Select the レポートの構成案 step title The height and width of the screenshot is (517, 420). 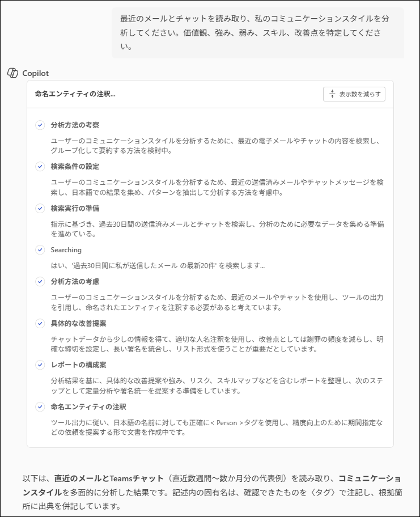click(78, 365)
